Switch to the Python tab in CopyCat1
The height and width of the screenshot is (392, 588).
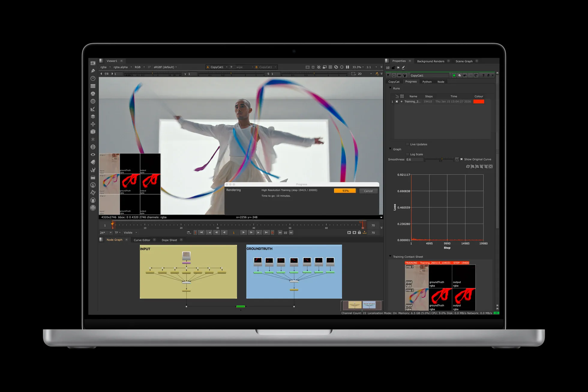(427, 82)
